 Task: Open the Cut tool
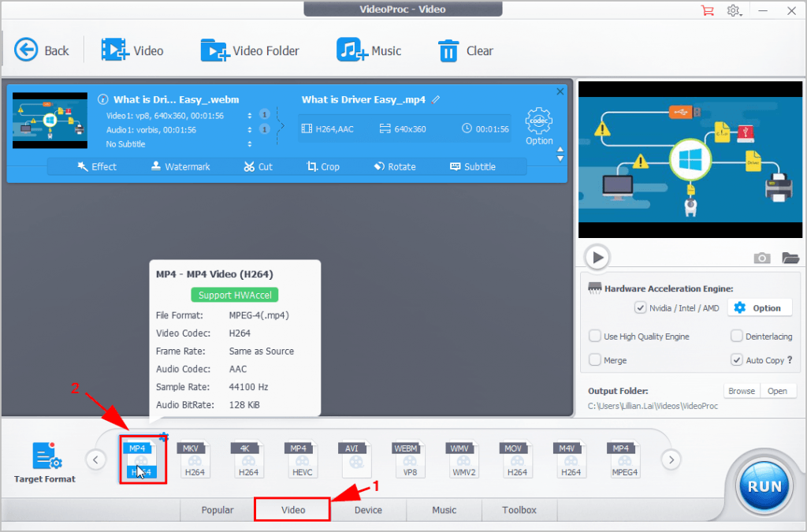[x=258, y=166]
